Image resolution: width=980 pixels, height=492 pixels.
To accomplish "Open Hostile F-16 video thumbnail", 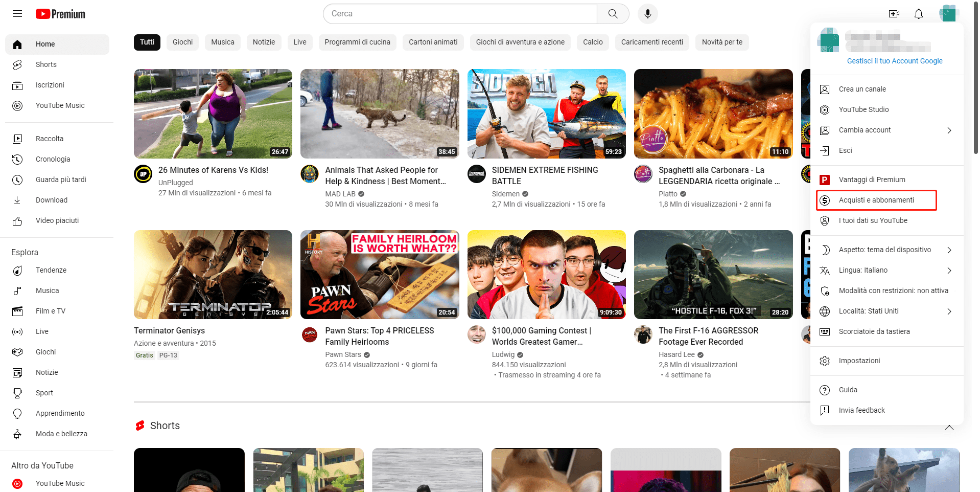I will (713, 275).
